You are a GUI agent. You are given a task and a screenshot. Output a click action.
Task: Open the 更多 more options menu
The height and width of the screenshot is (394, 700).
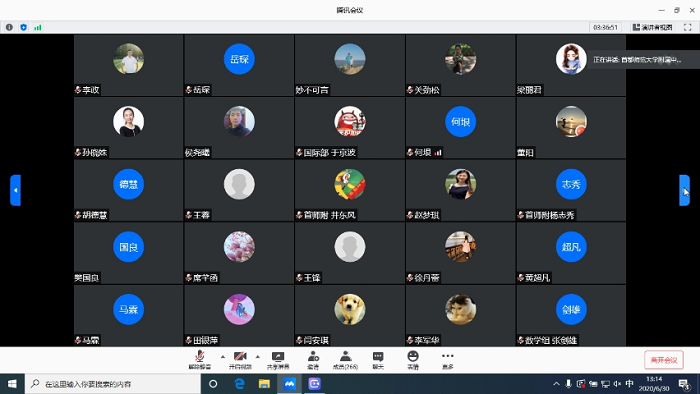447,360
